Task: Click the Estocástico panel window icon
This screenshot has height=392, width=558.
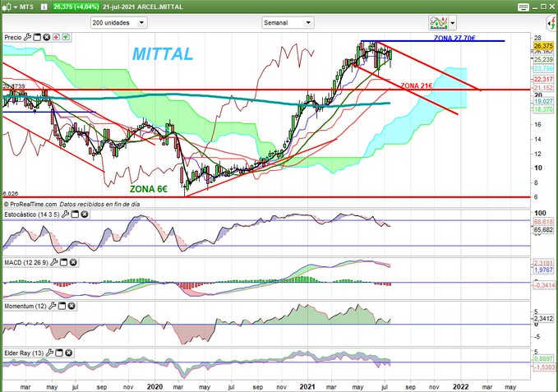Action: click(x=75, y=214)
